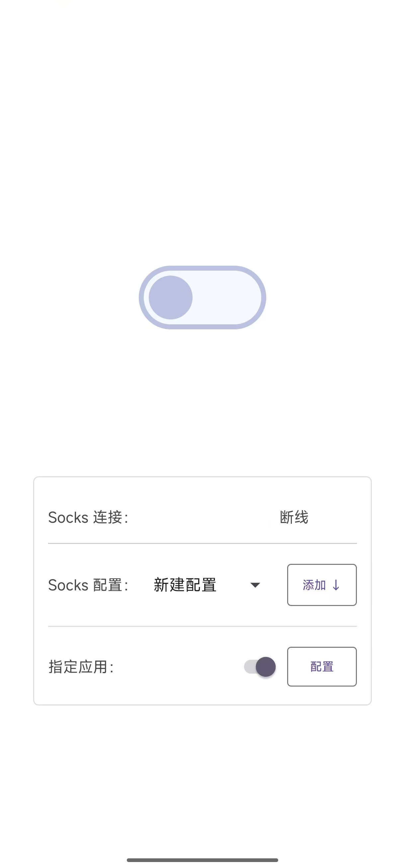Tap the 指定应用 label
Screen dimensions: 405x868
click(x=81, y=666)
